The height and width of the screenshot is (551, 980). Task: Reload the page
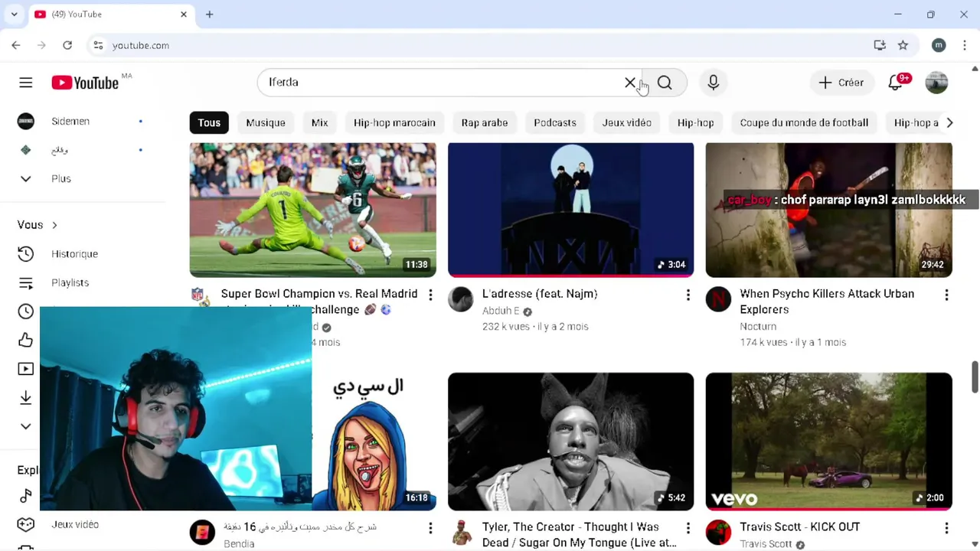click(x=67, y=45)
